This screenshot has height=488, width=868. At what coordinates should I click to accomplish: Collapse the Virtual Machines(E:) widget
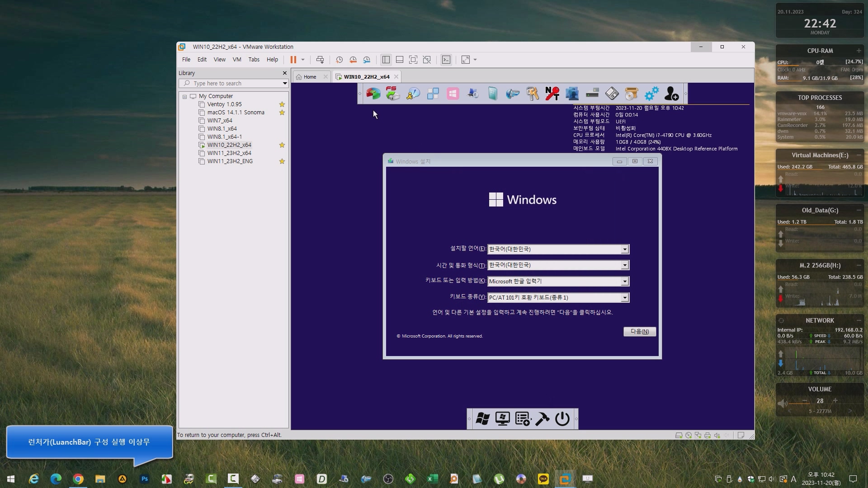[x=859, y=155]
